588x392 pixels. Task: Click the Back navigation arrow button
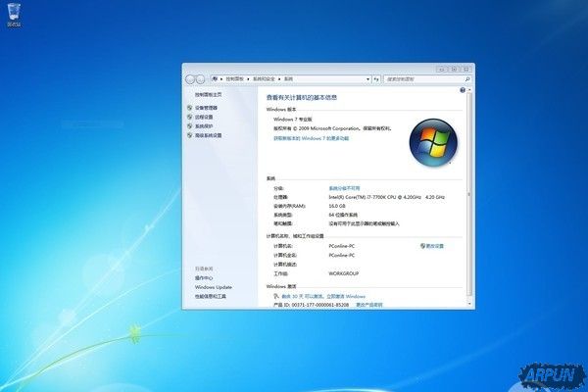click(x=190, y=79)
